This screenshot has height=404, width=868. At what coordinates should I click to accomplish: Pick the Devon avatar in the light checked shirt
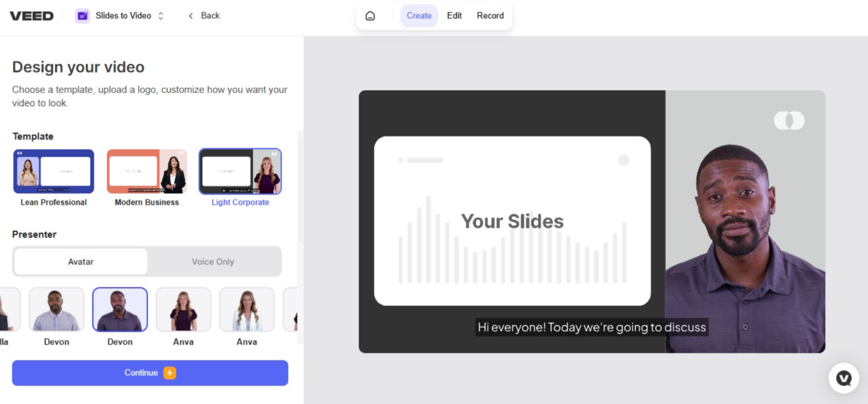coord(57,309)
